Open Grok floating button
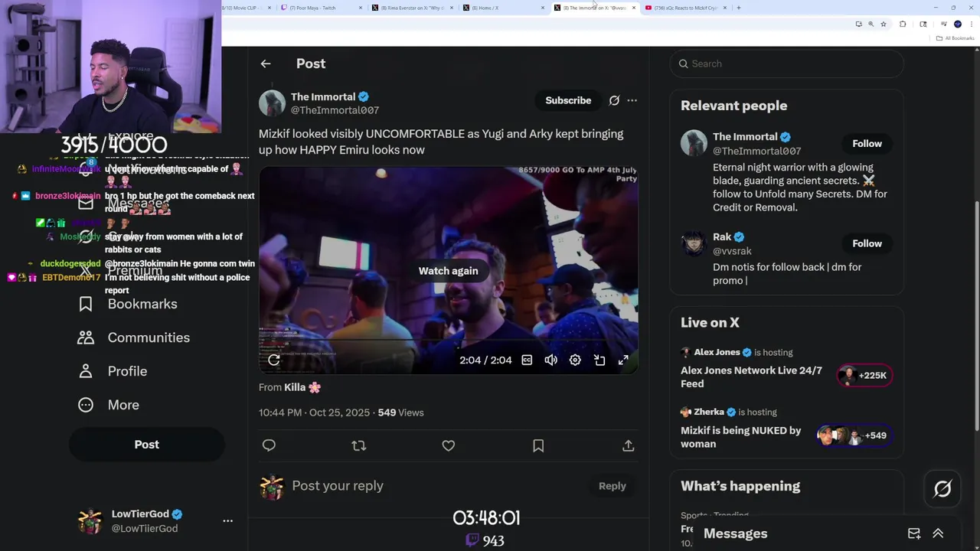 [x=942, y=489]
